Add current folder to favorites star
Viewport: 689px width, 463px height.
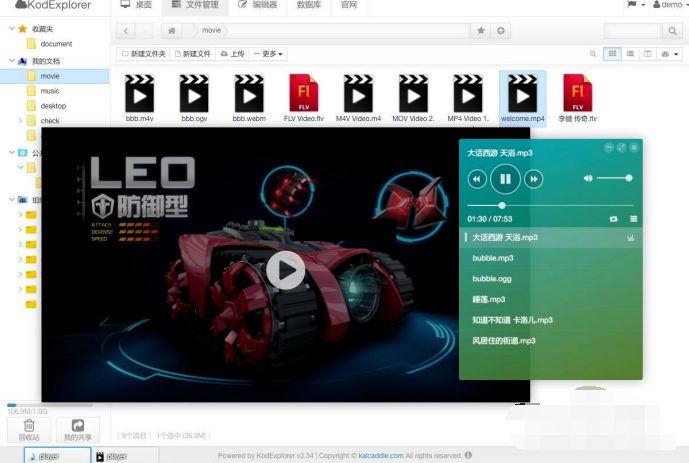tap(481, 31)
